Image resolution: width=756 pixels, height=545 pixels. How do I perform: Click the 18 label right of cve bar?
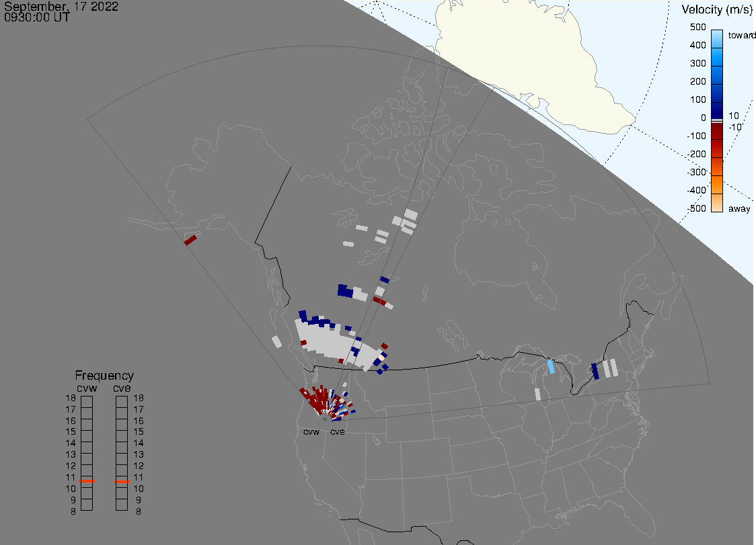click(139, 398)
